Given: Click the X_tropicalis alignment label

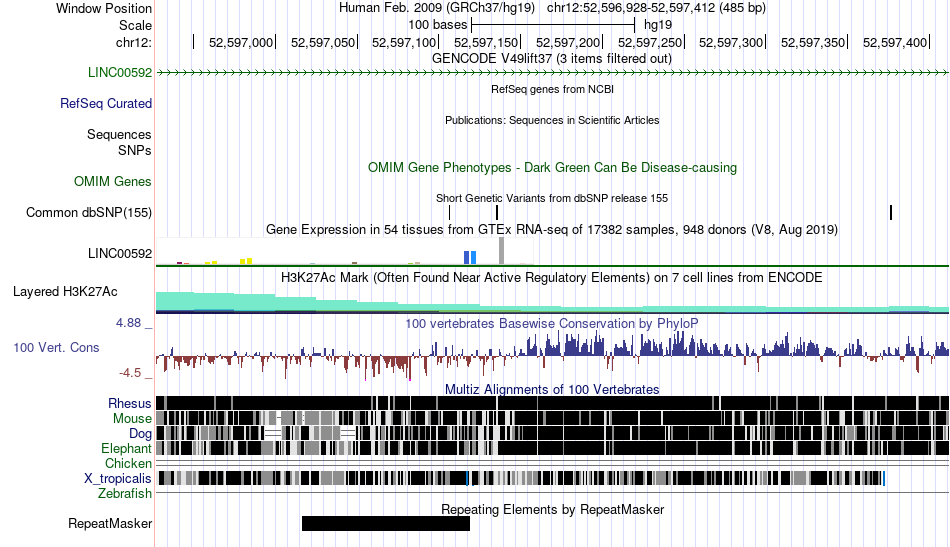Looking at the screenshot, I should pyautogui.click(x=118, y=479).
